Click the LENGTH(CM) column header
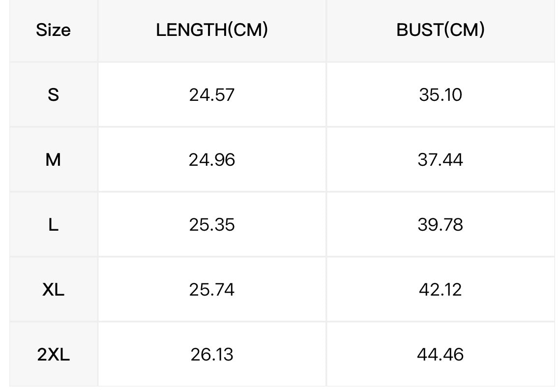The height and width of the screenshot is (392, 560). coord(212,30)
